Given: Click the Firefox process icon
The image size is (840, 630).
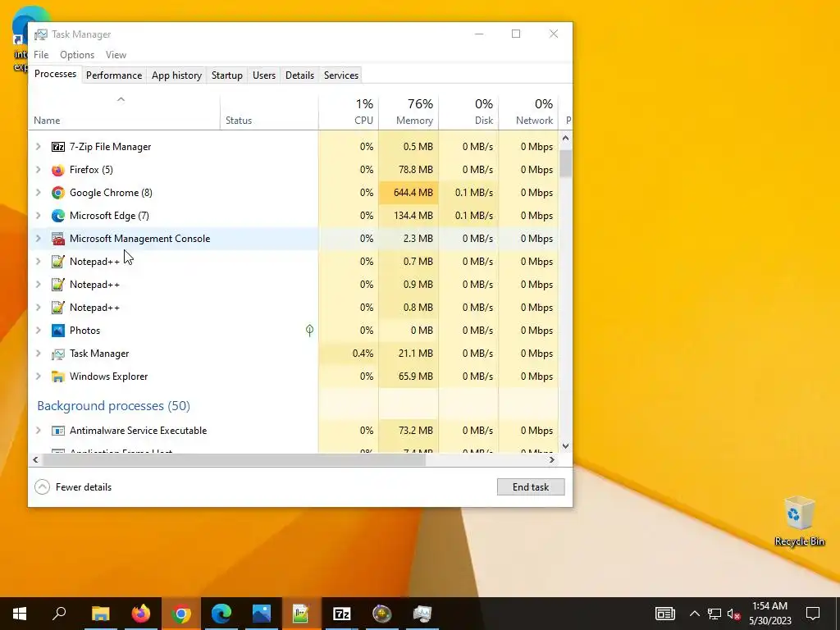Looking at the screenshot, I should [58, 170].
